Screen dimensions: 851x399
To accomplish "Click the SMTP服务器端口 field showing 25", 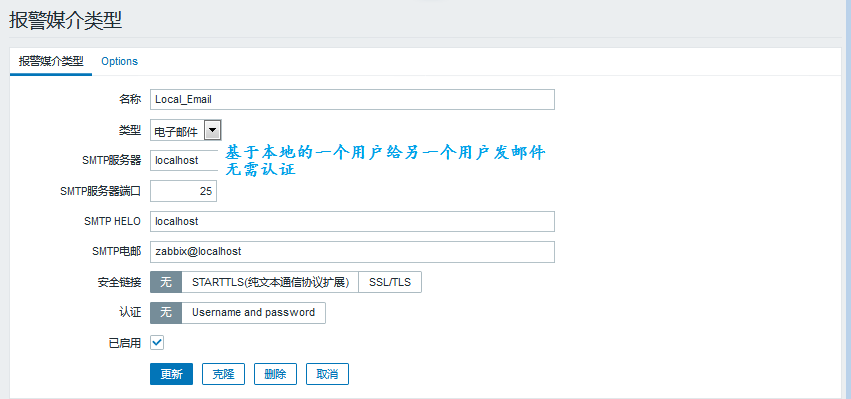I will (183, 191).
